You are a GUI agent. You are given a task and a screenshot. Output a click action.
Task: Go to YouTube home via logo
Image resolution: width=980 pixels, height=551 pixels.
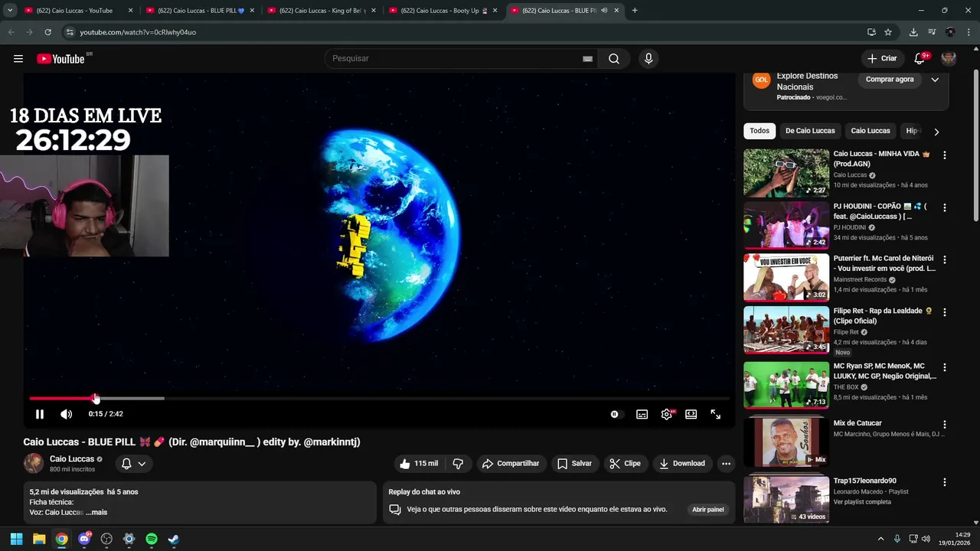(60, 59)
